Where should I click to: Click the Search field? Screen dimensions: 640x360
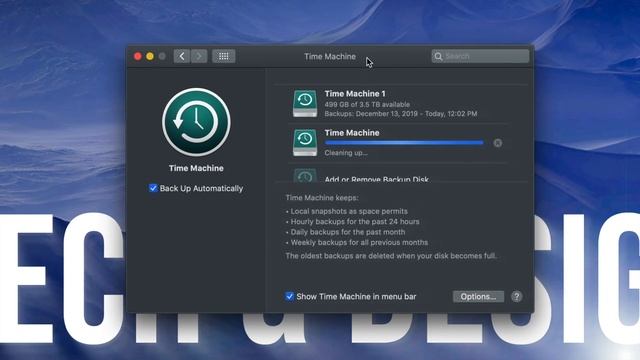(x=480, y=56)
